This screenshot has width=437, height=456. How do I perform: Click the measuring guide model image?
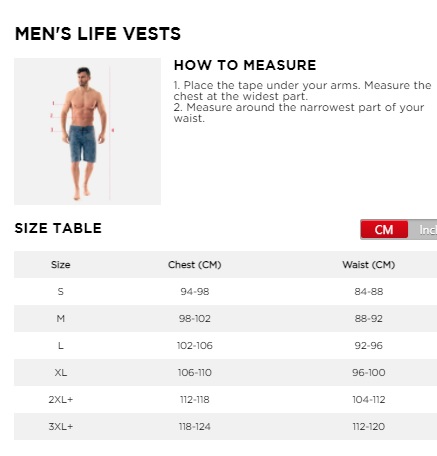click(87, 131)
